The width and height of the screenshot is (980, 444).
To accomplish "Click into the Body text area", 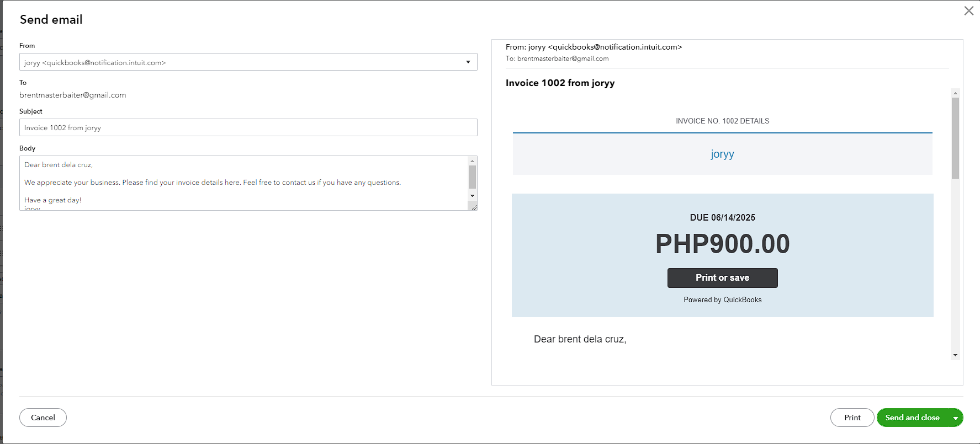I will tap(243, 183).
